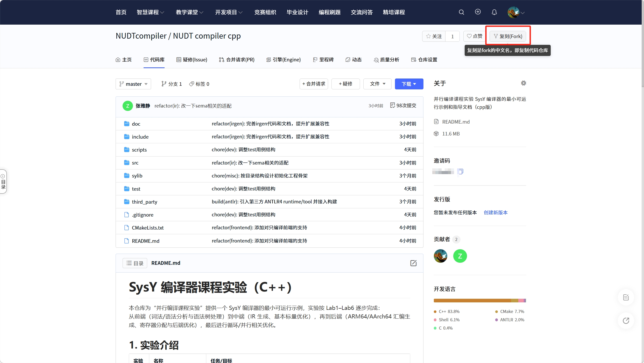Screen dimensions: 644x363
Task: Open the 目录 sidebar on the left edge
Action: coord(3,181)
